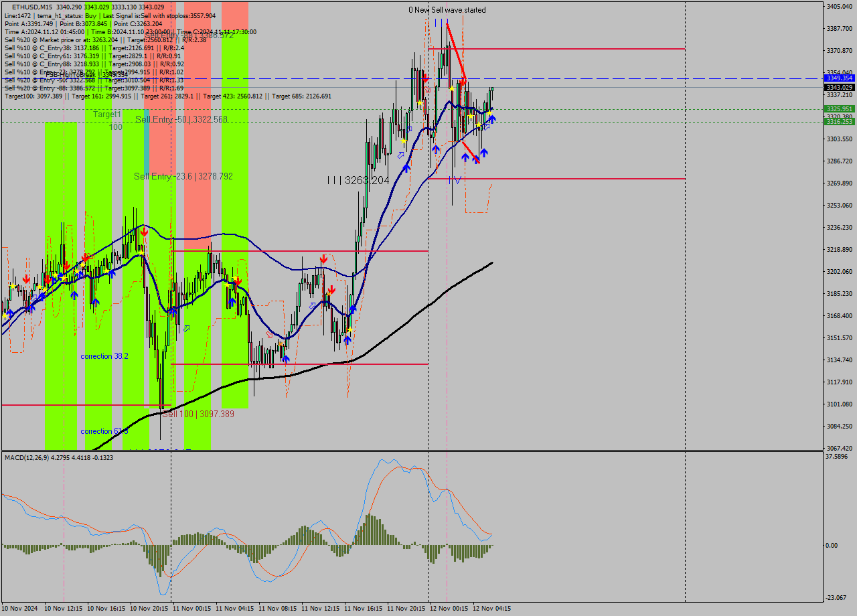
Task: Click the -23.067 MACD scale value
Action: (837, 597)
